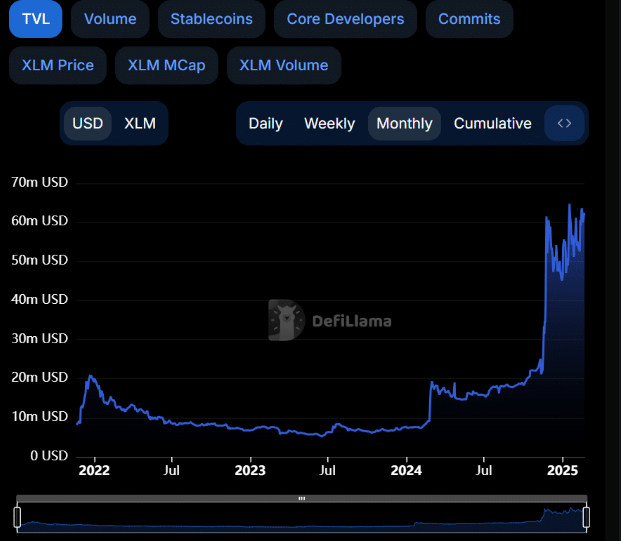This screenshot has height=541, width=621.
Task: Click the 30m USD axis label
Action: (40, 339)
